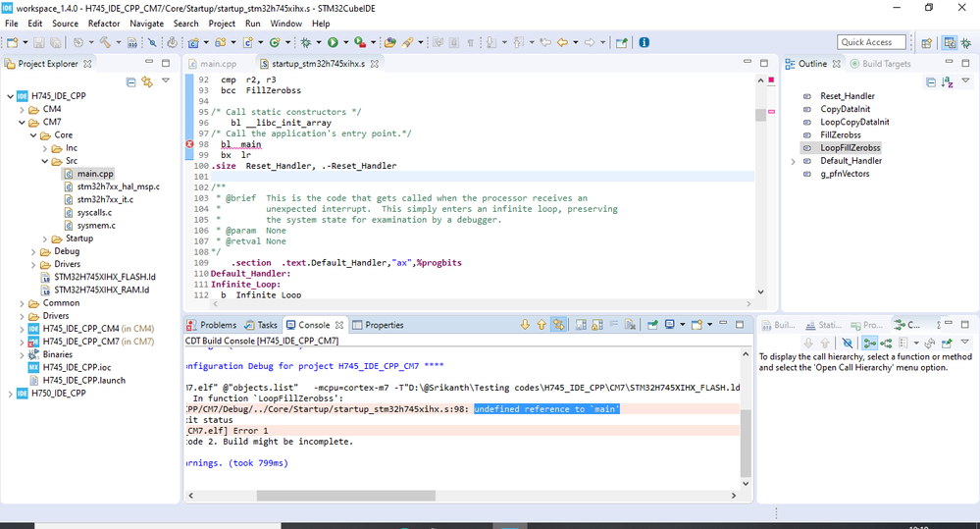Click the blue info center icon
This screenshot has width=980, height=529.
[644, 42]
